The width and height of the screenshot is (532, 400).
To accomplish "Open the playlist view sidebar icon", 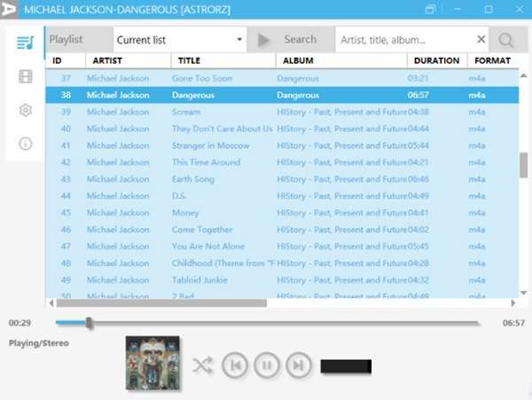I will point(26,43).
